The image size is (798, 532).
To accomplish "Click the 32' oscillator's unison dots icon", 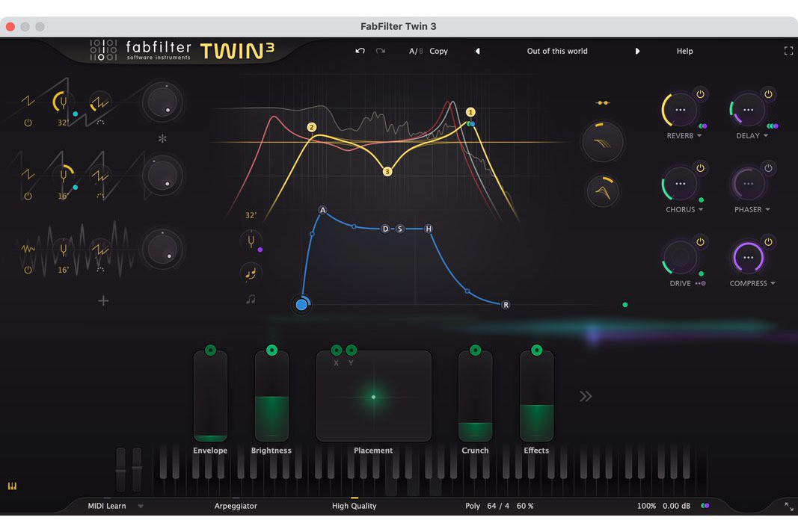I will [x=100, y=122].
